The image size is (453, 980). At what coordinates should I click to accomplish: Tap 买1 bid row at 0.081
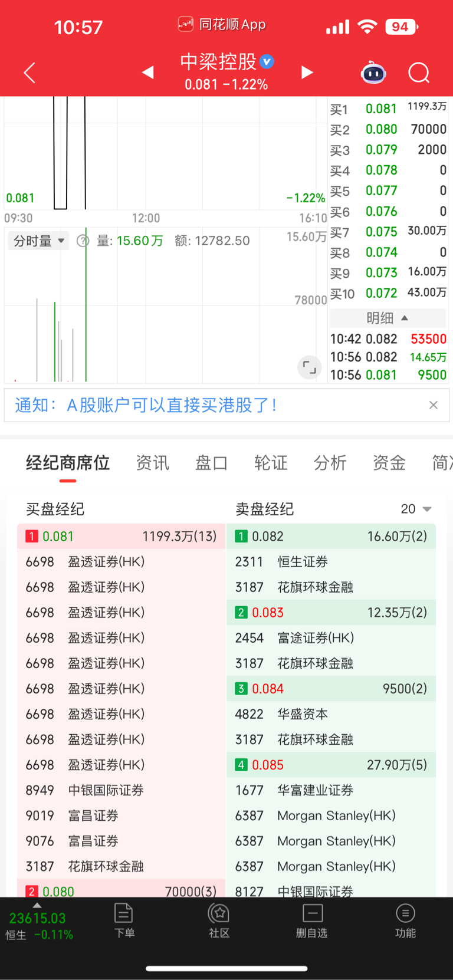388,108
